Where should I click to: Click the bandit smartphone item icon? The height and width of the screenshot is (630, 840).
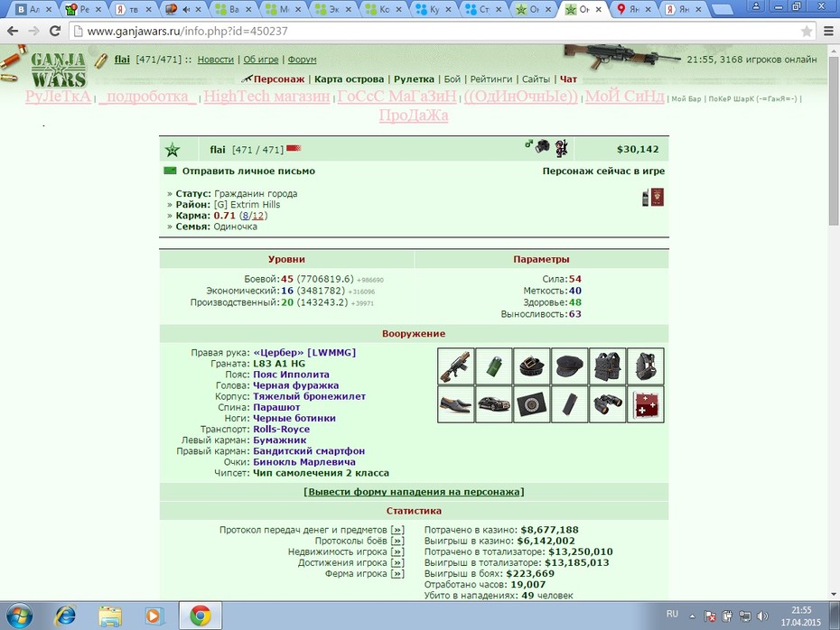pos(569,404)
